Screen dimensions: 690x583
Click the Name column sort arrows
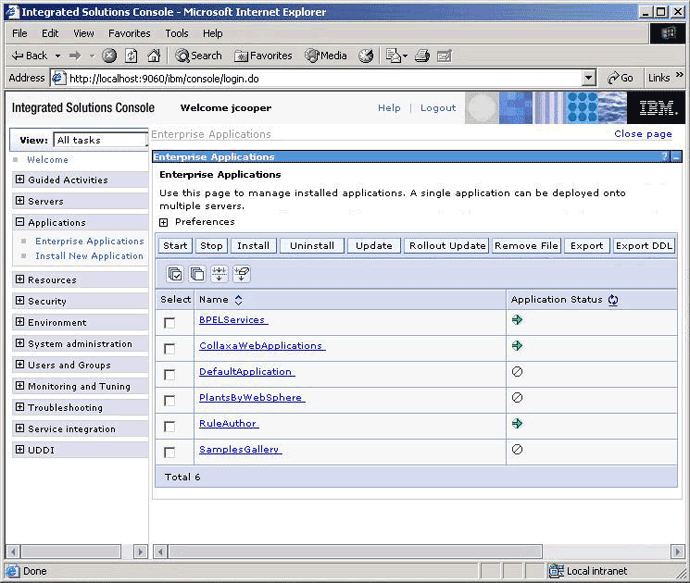[238, 299]
